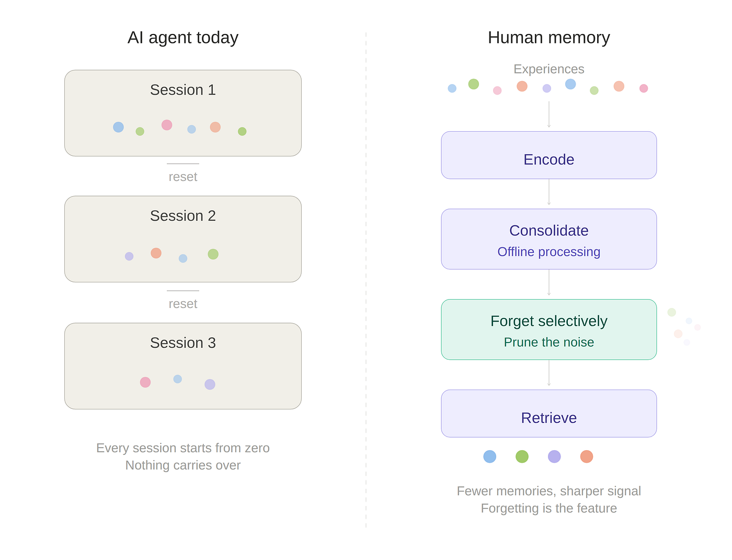Click the Human memory heading
This screenshot has width=732, height=560.
click(x=548, y=38)
